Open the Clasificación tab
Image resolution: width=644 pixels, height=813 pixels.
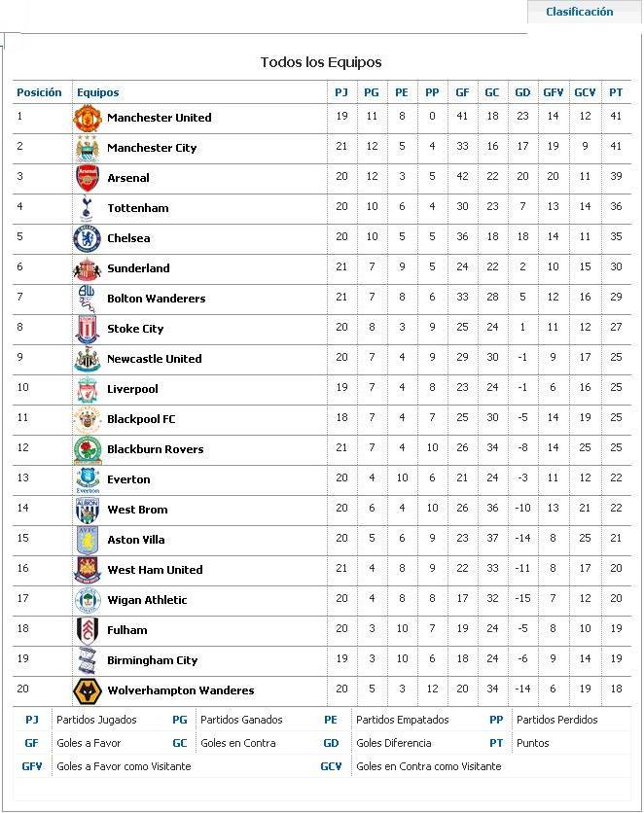579,12
